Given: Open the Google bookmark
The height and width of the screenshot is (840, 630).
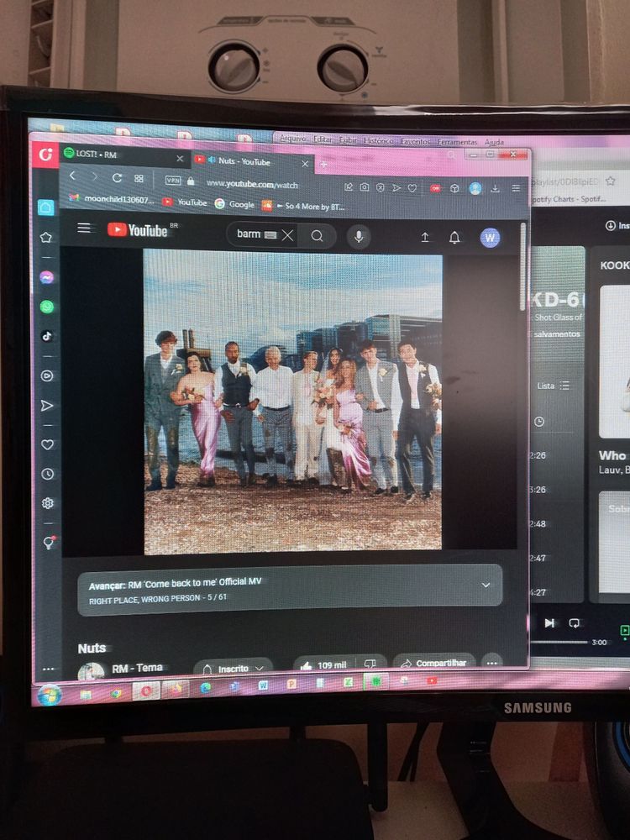Looking at the screenshot, I should (x=234, y=204).
